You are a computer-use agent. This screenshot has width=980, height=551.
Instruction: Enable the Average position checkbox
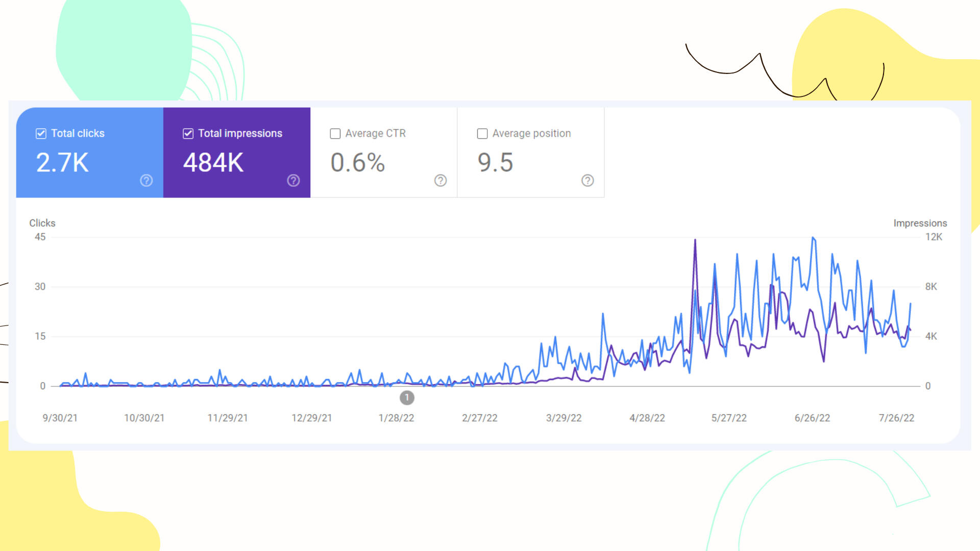tap(482, 134)
